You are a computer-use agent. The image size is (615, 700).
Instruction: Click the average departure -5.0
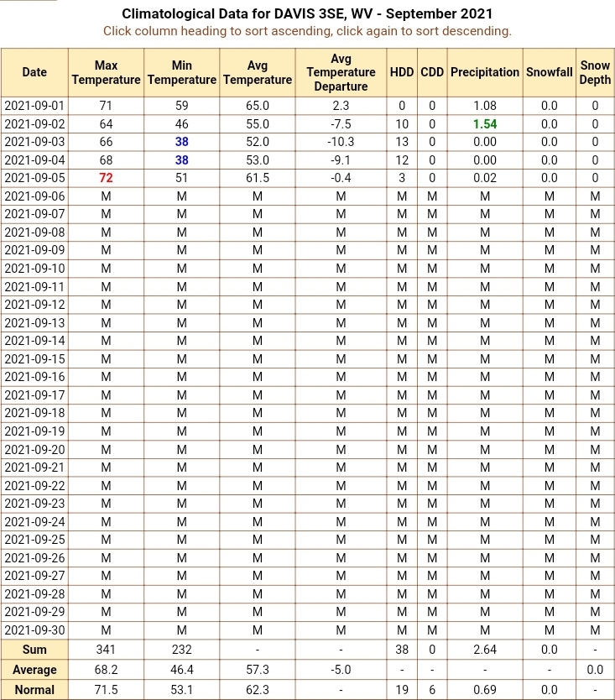coord(341,670)
